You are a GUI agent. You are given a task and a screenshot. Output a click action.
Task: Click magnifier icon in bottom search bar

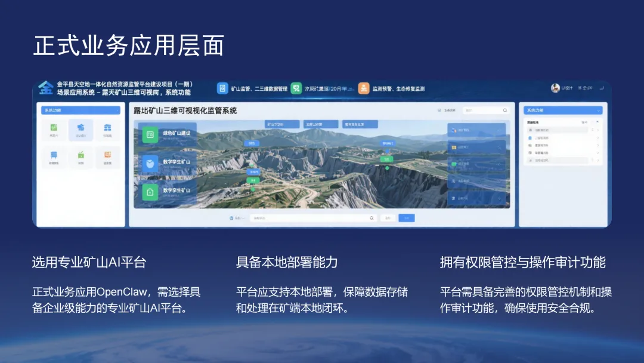click(371, 218)
